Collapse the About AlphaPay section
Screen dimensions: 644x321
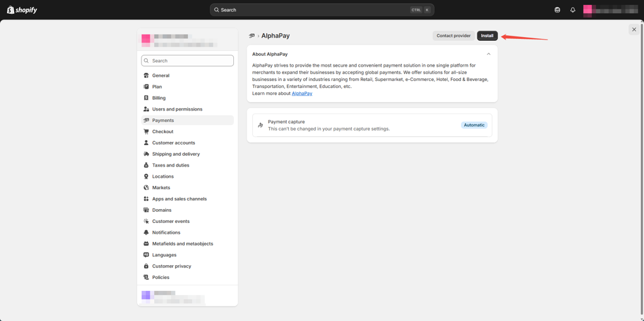click(x=489, y=54)
